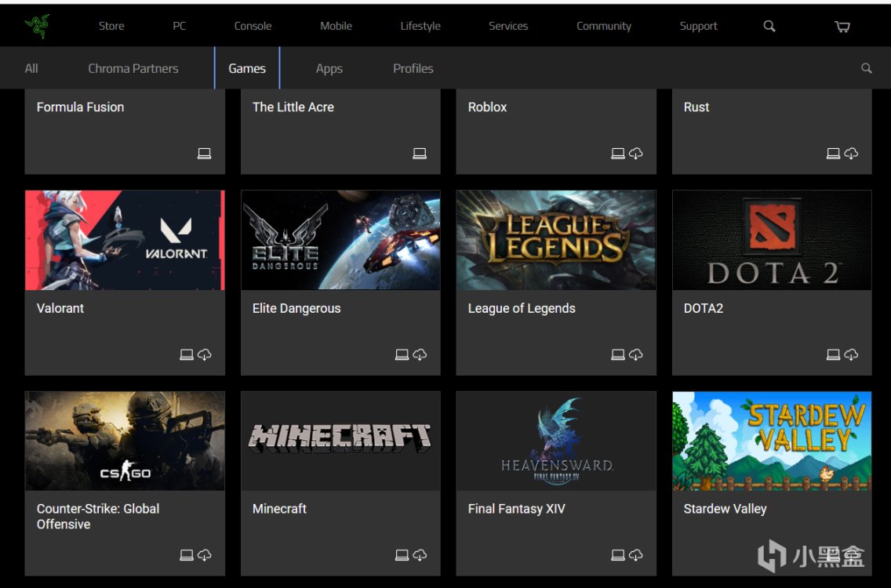Click the cloud download icon on League of Legends card

coord(636,354)
